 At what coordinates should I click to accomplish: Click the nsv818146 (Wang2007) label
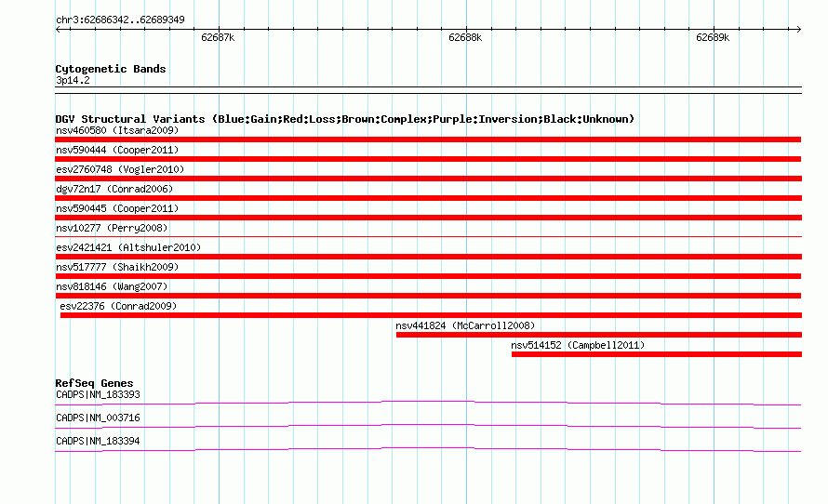(x=112, y=286)
